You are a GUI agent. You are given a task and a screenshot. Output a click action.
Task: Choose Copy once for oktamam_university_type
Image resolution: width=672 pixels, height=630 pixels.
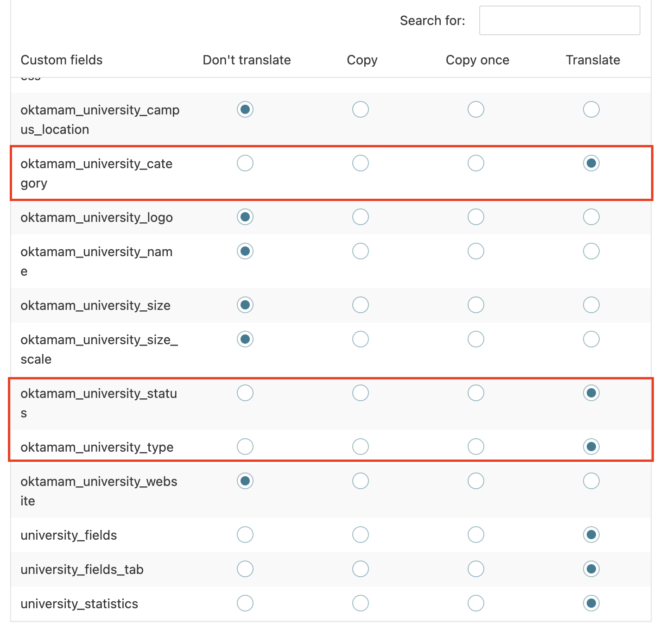(x=476, y=447)
